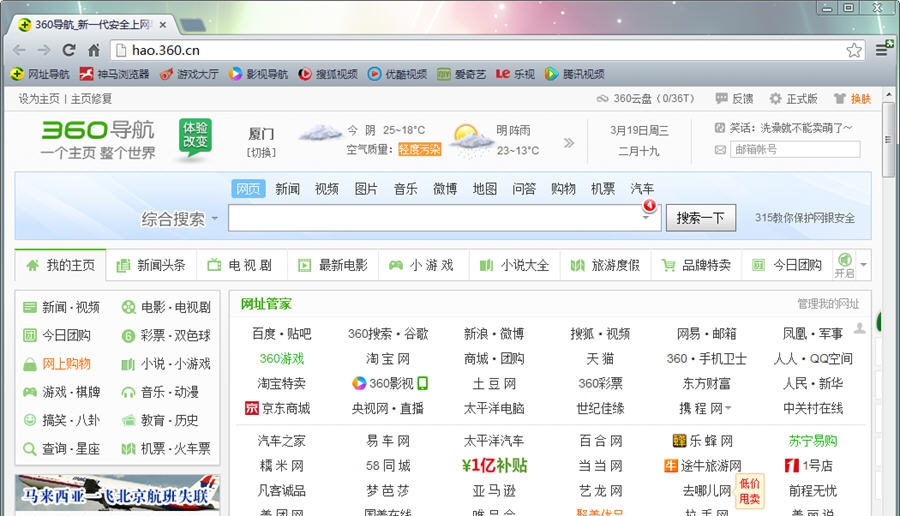Screen dimensions: 900x516
Task: Open 优酷视频 bookmark
Action: (398, 74)
